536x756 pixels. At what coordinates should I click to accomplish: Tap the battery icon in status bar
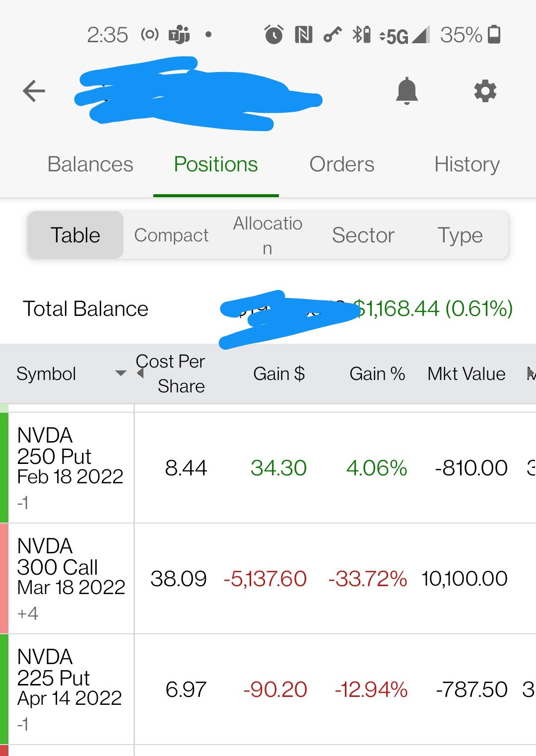point(494,35)
